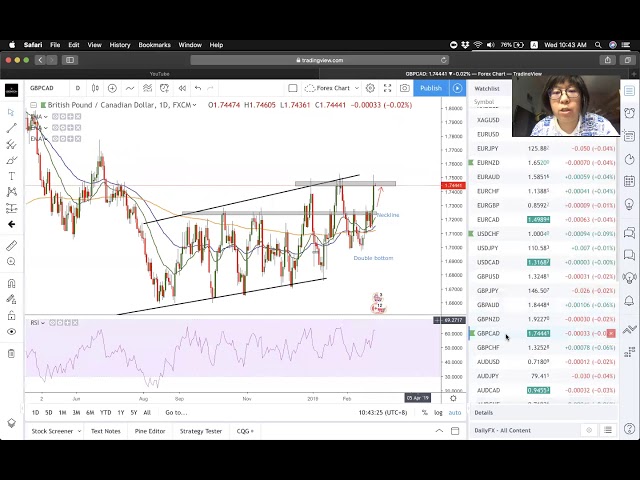Select the trend line drawing tool
This screenshot has width=640, height=480.
click(11, 128)
